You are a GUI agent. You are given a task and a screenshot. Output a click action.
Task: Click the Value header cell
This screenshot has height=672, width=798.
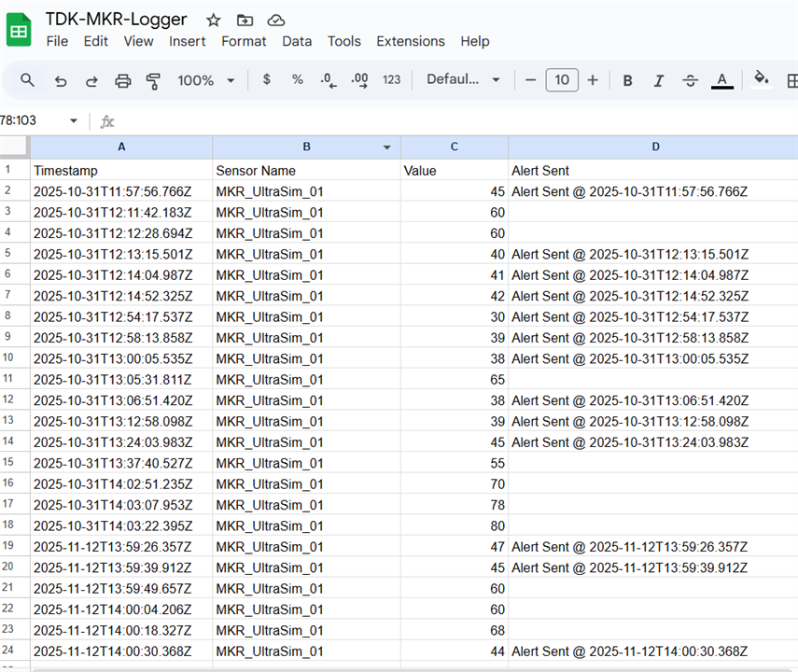(x=454, y=170)
